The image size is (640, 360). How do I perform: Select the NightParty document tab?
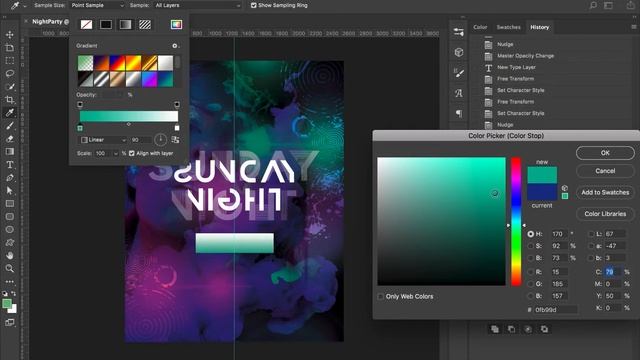[50, 21]
